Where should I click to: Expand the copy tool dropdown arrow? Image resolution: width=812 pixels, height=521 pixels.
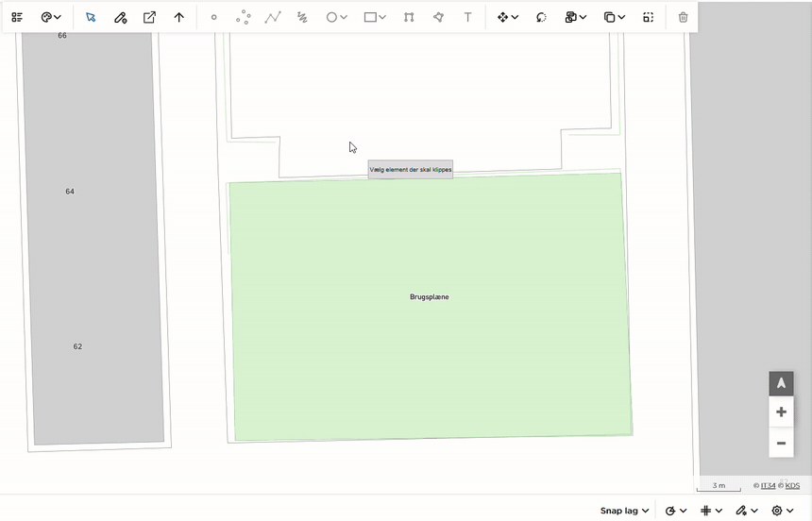pos(621,17)
